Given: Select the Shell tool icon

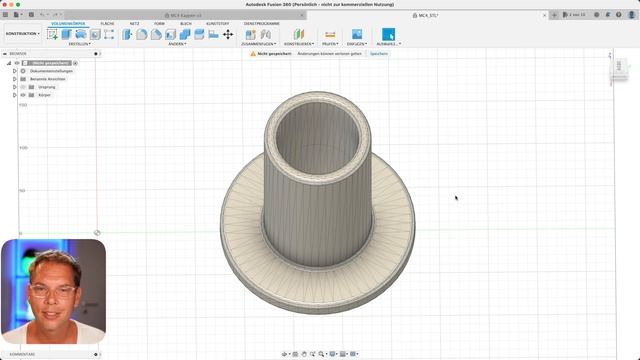Looking at the screenshot, I should pos(170,34).
